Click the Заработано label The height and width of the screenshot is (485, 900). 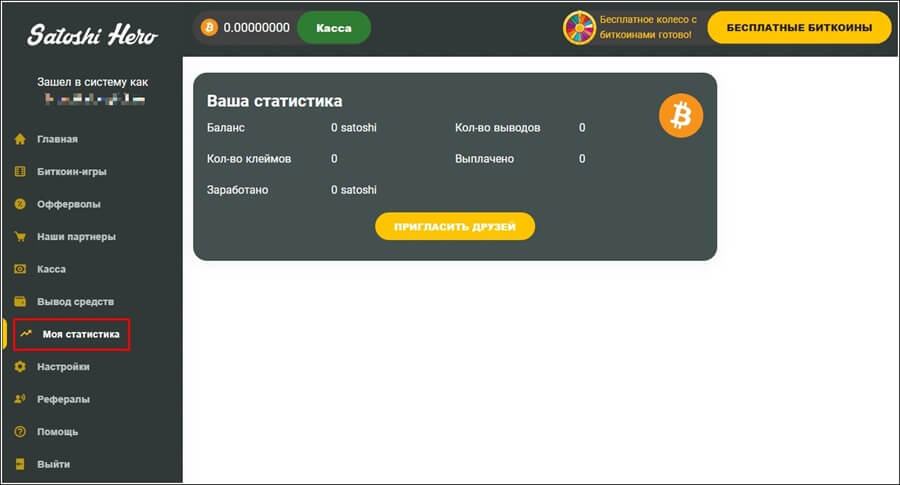(237, 189)
